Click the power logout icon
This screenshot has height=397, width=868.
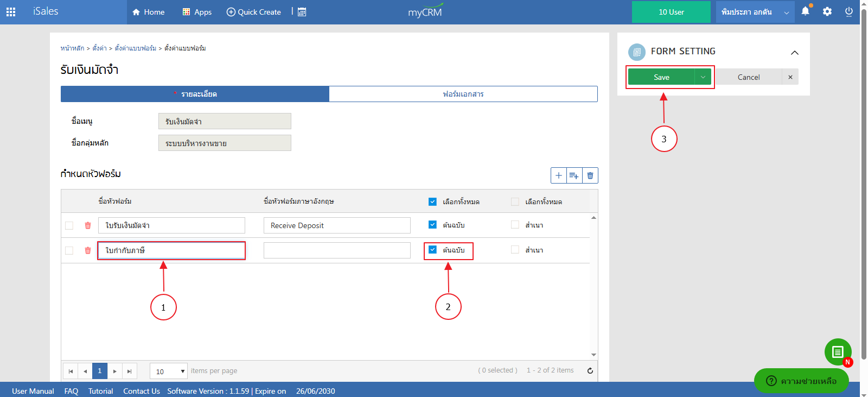click(848, 11)
